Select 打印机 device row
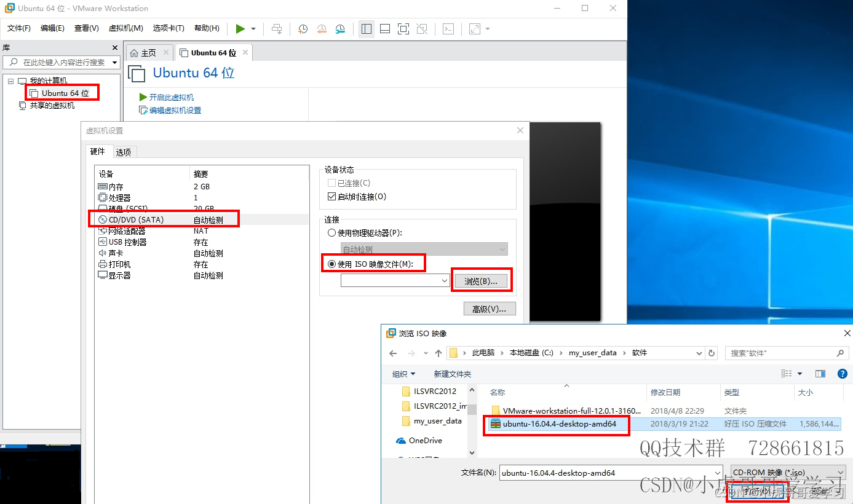Screen dimensions: 853x504 tap(203, 264)
